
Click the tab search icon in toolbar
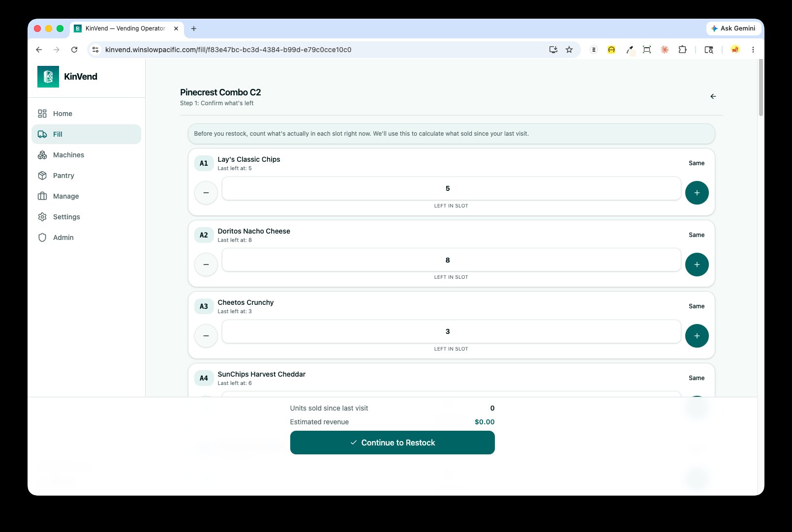coord(709,50)
